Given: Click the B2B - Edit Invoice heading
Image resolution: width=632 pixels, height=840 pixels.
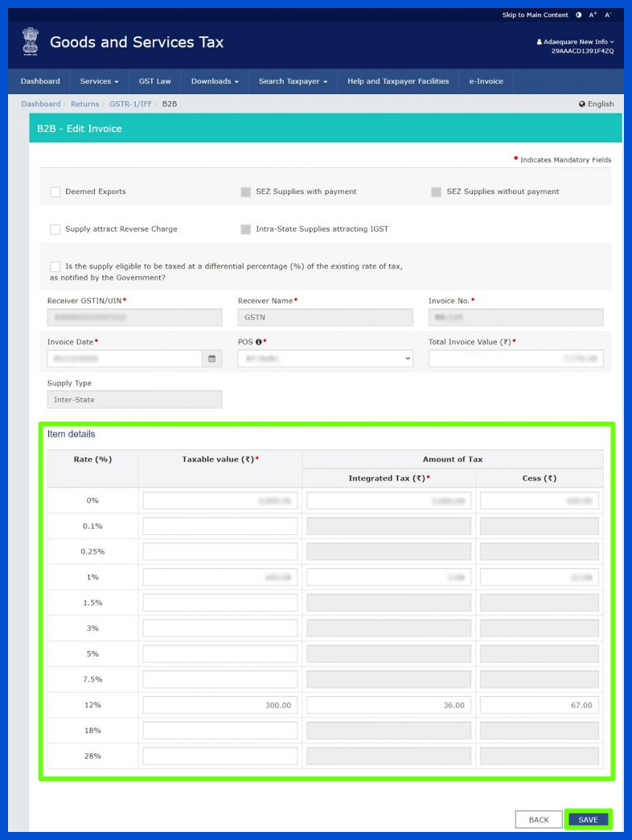Looking at the screenshot, I should tap(79, 129).
